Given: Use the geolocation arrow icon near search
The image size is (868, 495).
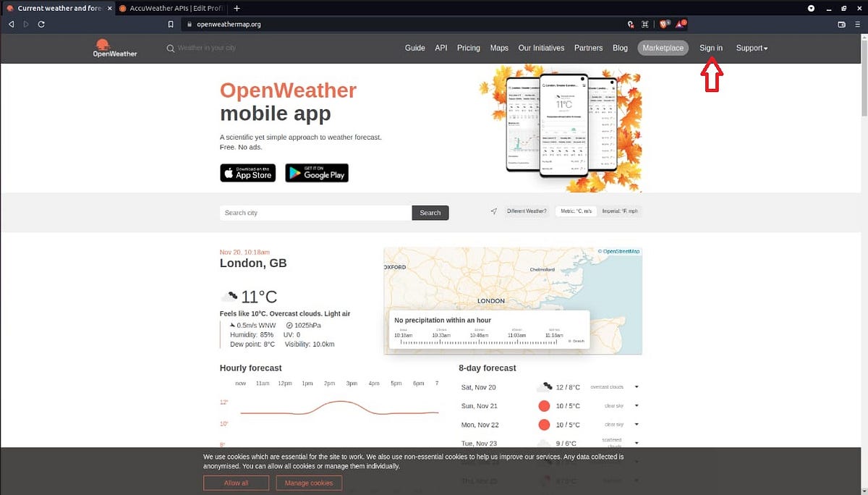Looking at the screenshot, I should [x=493, y=211].
